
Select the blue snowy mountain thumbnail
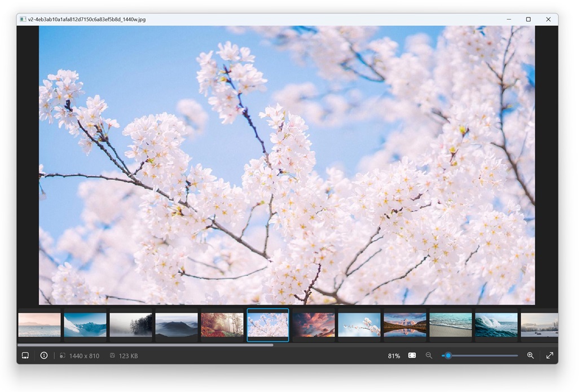85,324
